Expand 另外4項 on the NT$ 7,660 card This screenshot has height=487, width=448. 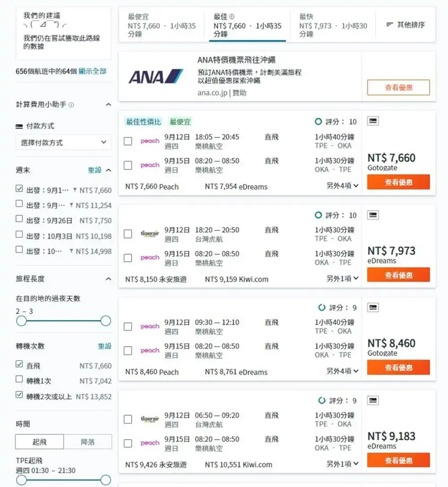[x=342, y=186]
